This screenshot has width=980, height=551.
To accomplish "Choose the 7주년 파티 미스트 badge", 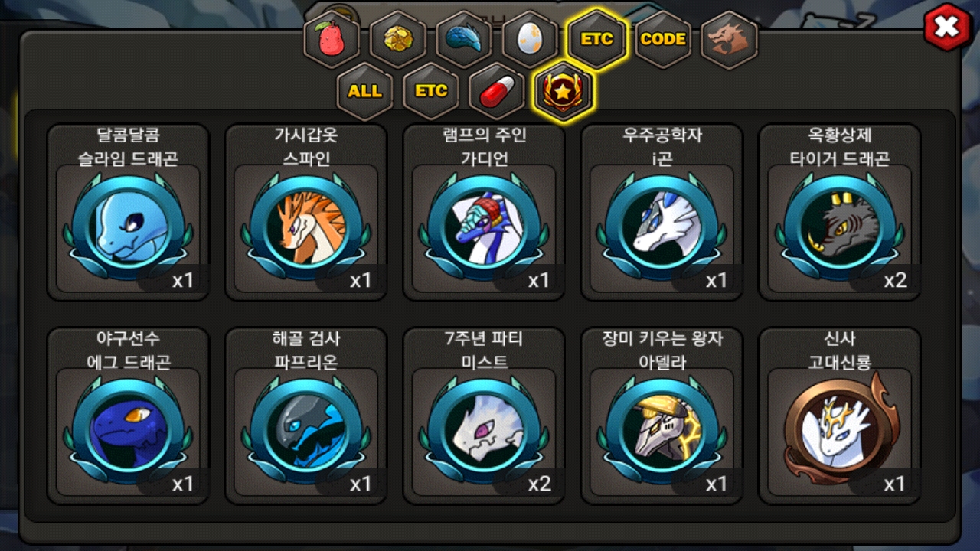I will coord(484,416).
